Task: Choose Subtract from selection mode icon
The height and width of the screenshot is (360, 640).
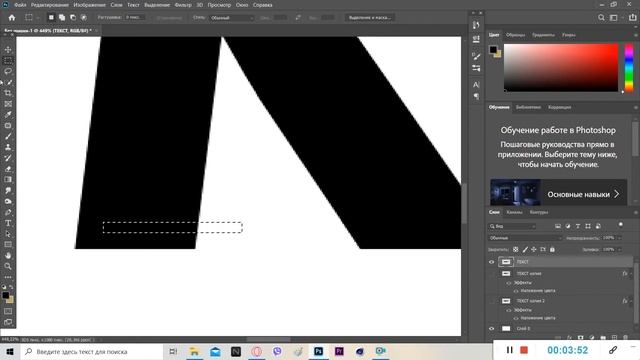Action: coord(73,18)
